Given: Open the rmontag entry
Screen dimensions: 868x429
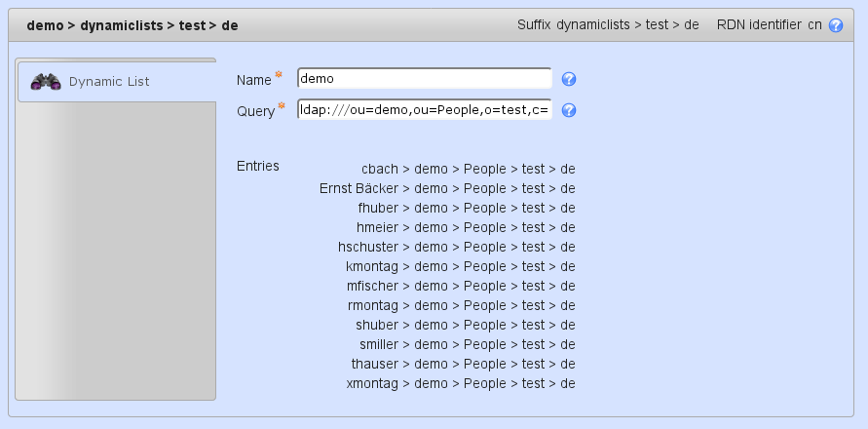Looking at the screenshot, I should [x=461, y=305].
